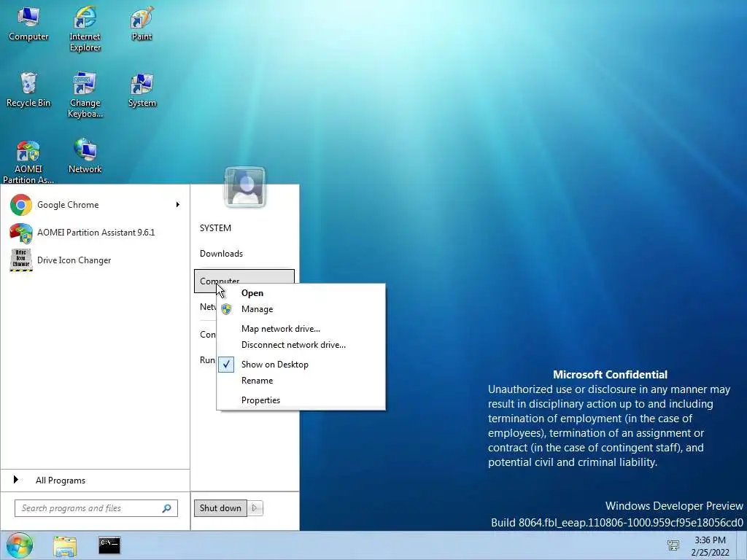Expand the Google Chrome jump list arrow
The height and width of the screenshot is (560, 747).
[178, 205]
